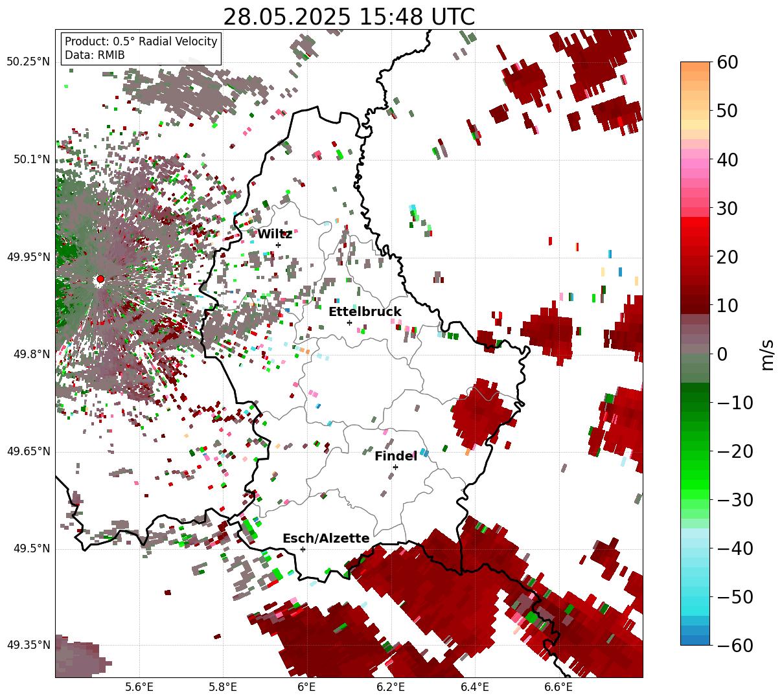The width and height of the screenshot is (782, 700).
Task: Click the bright red colorbar segment near 25
Action: [x=695, y=232]
